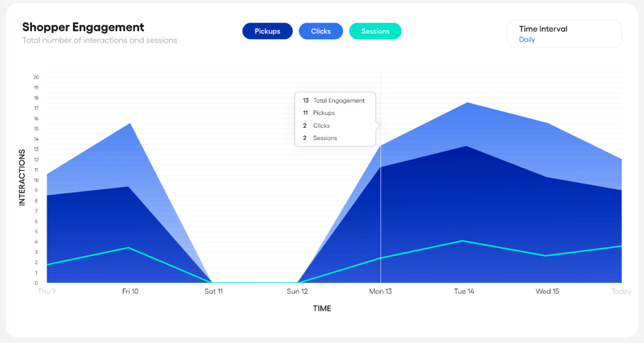This screenshot has width=644, height=343.
Task: Open the Time Interval dropdown
Action: tap(564, 34)
